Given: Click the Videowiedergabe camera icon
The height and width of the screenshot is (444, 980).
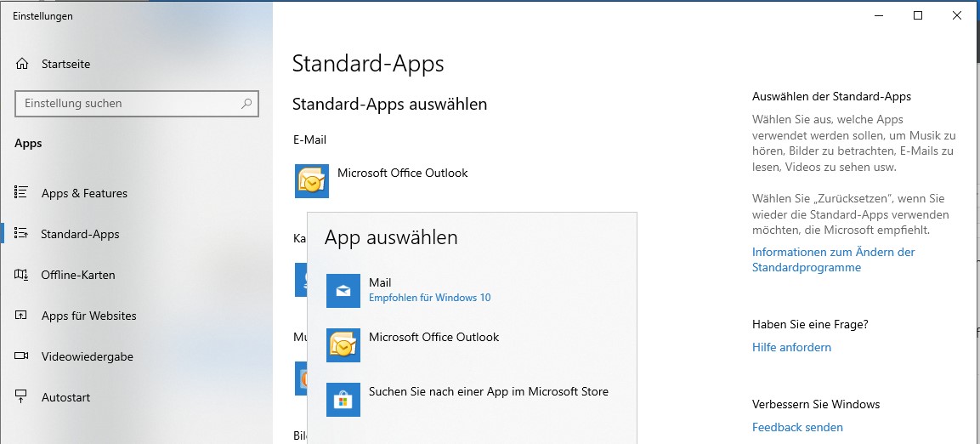Looking at the screenshot, I should point(20,356).
